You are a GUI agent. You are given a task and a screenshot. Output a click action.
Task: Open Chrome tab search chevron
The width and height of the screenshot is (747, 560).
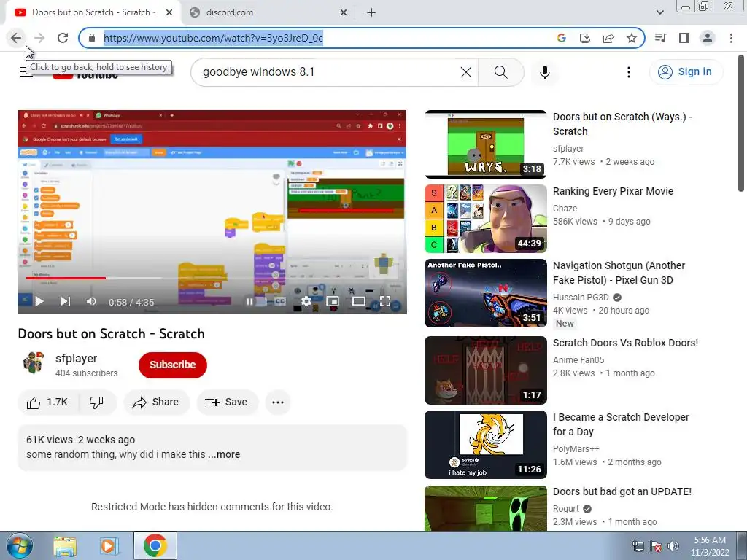point(659,13)
